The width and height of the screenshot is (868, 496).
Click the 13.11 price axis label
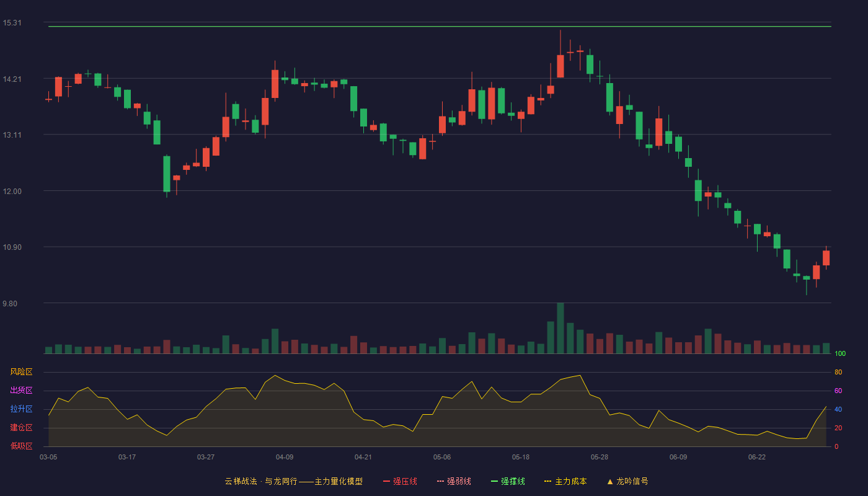12,135
